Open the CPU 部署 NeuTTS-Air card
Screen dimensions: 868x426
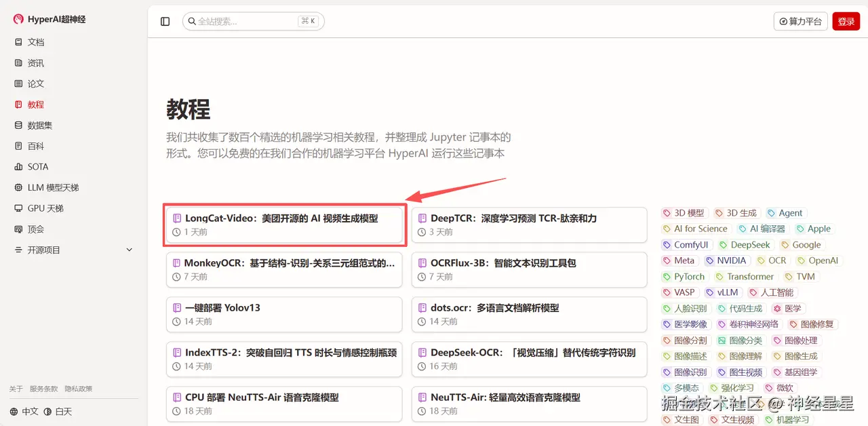[284, 404]
